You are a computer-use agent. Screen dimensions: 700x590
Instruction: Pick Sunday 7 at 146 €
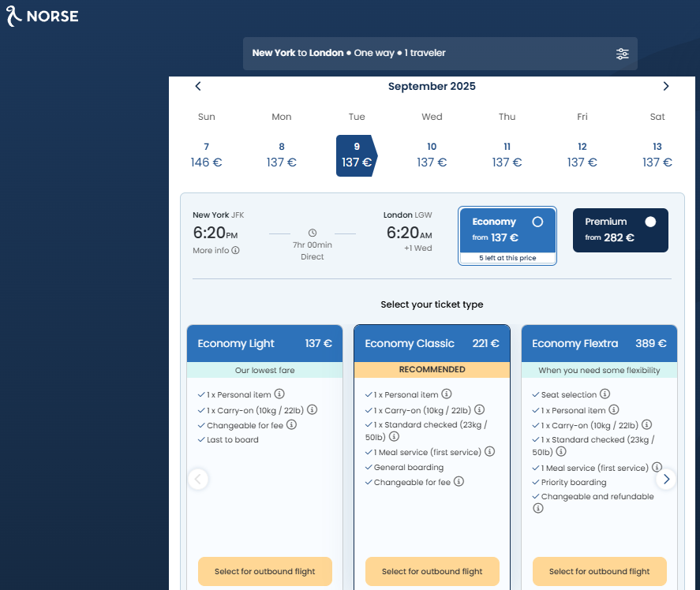(x=206, y=155)
